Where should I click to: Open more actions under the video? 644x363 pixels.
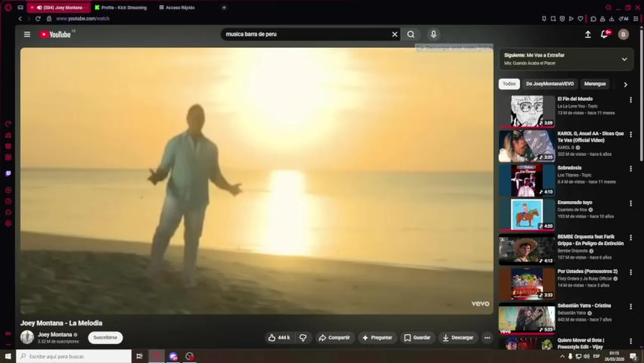click(487, 338)
